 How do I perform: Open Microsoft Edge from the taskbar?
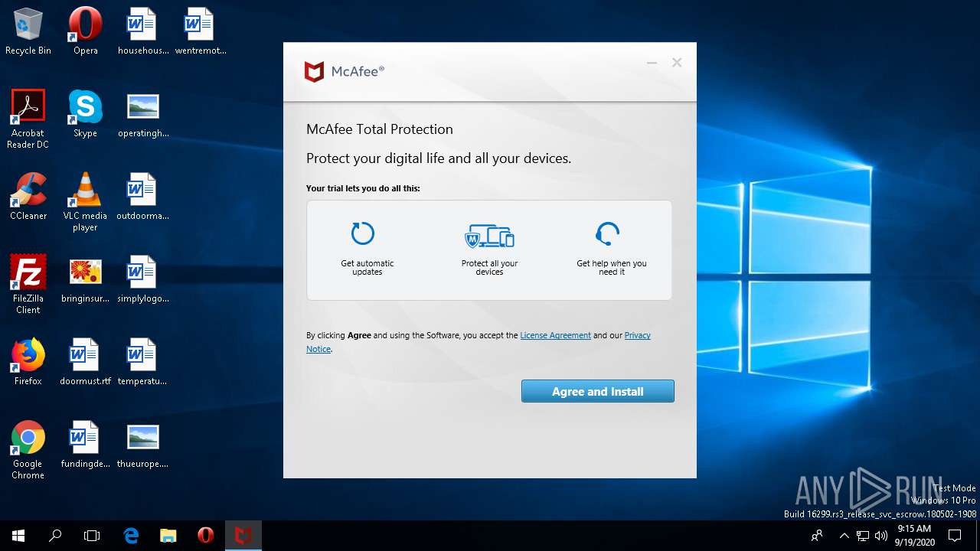tap(131, 536)
